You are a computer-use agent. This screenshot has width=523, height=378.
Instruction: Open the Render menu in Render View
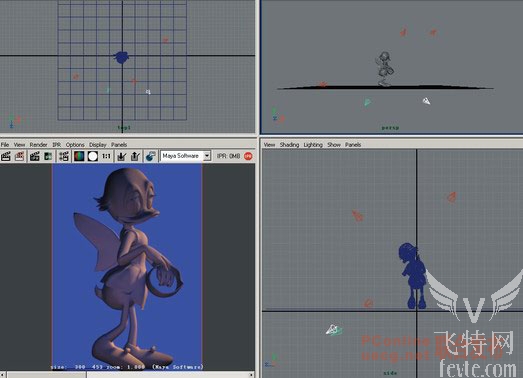pos(38,145)
